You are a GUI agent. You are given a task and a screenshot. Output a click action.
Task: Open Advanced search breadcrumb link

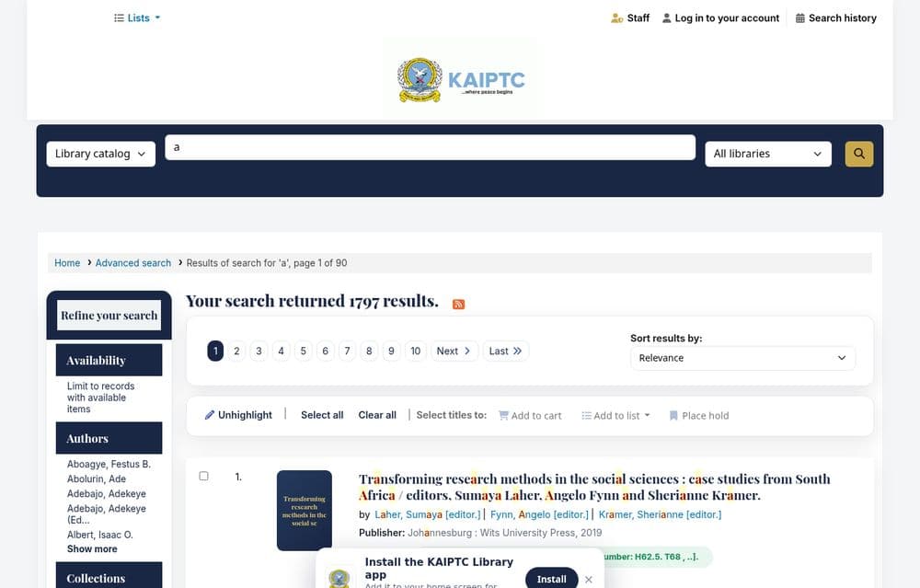(133, 263)
